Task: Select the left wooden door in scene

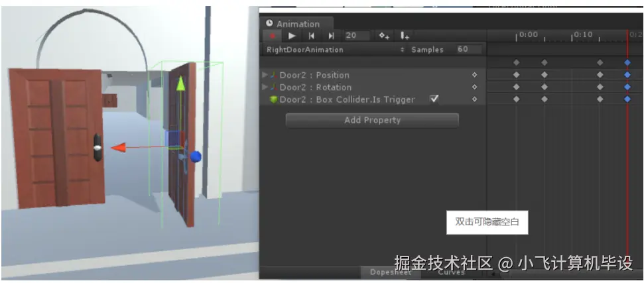Action: pos(56,137)
